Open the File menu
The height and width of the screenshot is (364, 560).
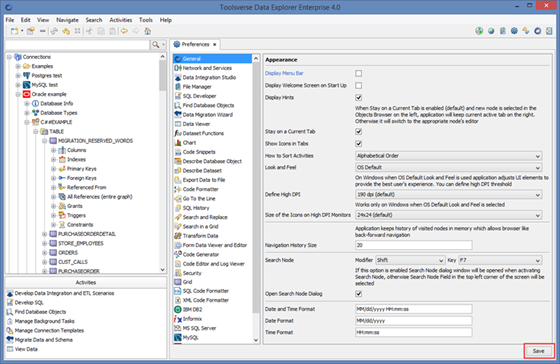point(10,20)
